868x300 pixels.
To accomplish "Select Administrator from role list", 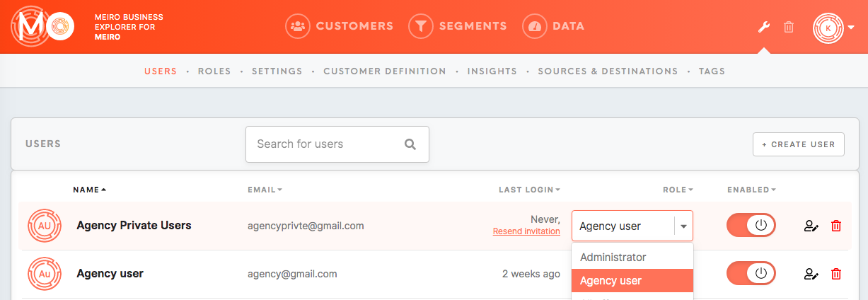I will click(632, 257).
